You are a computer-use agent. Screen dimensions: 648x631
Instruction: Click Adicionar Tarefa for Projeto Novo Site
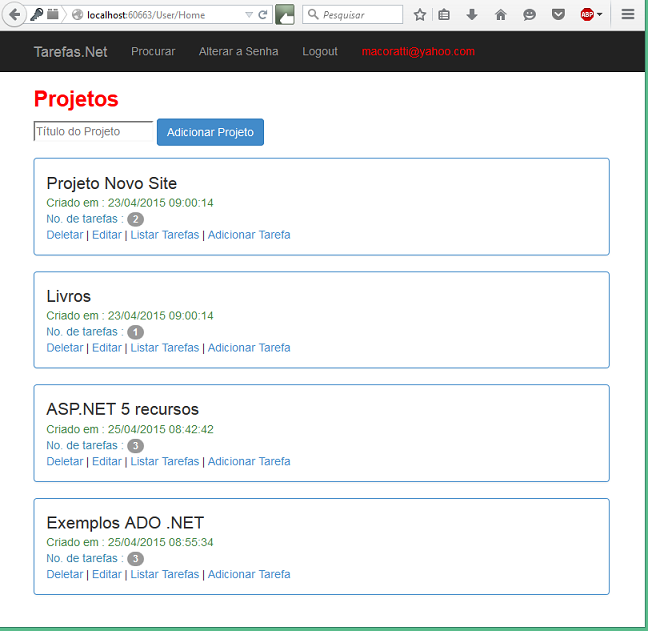pyautogui.click(x=249, y=235)
